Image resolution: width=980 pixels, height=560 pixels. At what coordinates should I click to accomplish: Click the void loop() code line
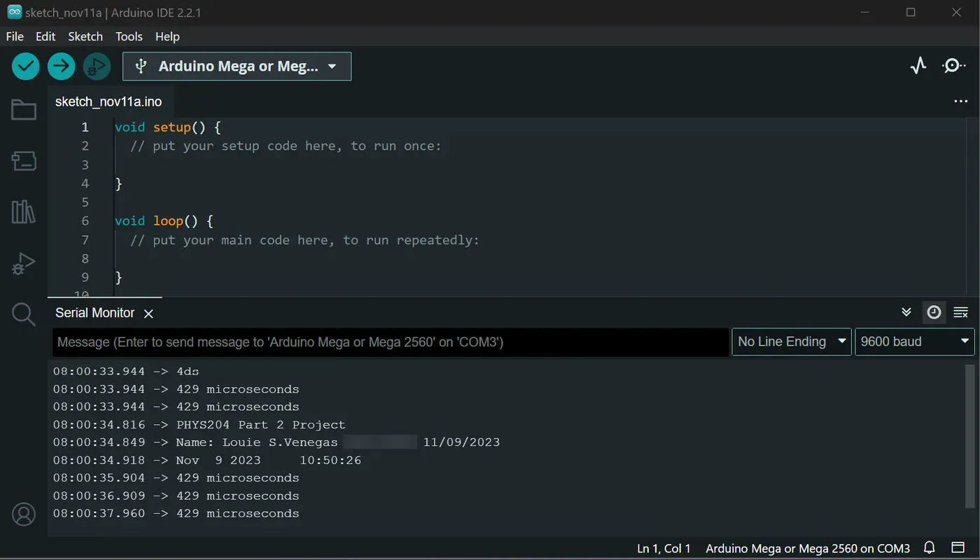(164, 221)
